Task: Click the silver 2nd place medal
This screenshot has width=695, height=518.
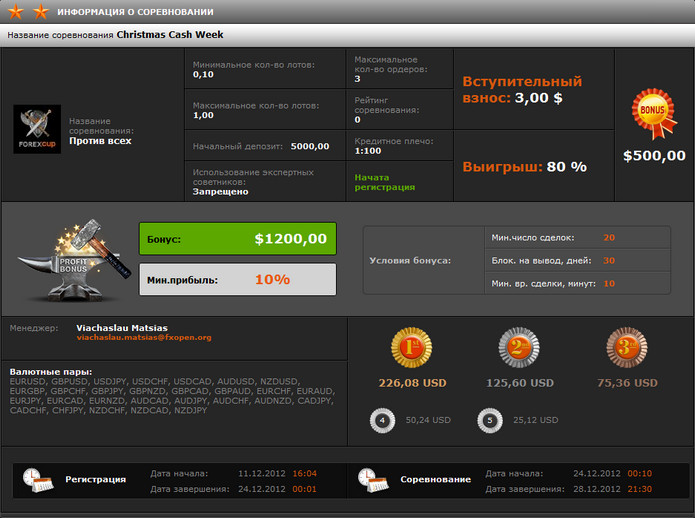Action: click(x=519, y=349)
